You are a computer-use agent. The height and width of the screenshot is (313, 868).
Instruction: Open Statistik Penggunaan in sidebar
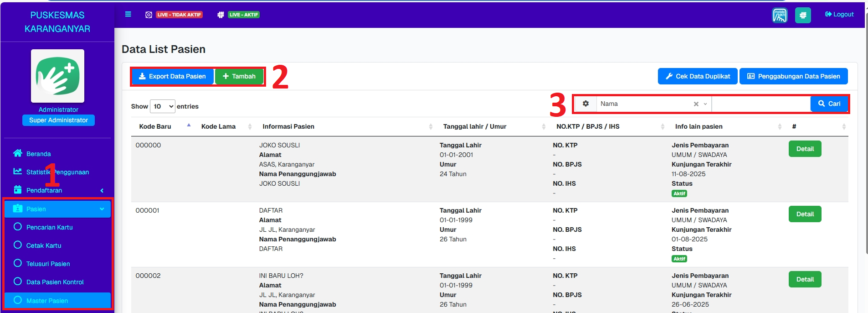57,172
